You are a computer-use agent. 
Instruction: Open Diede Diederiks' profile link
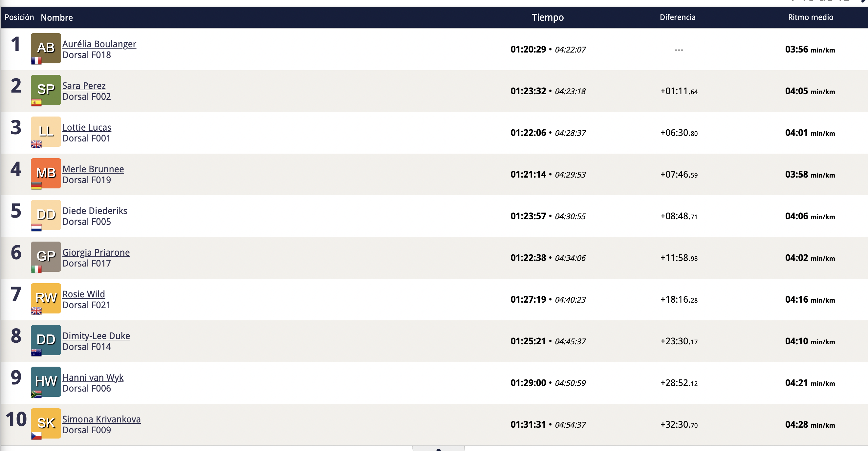95,211
